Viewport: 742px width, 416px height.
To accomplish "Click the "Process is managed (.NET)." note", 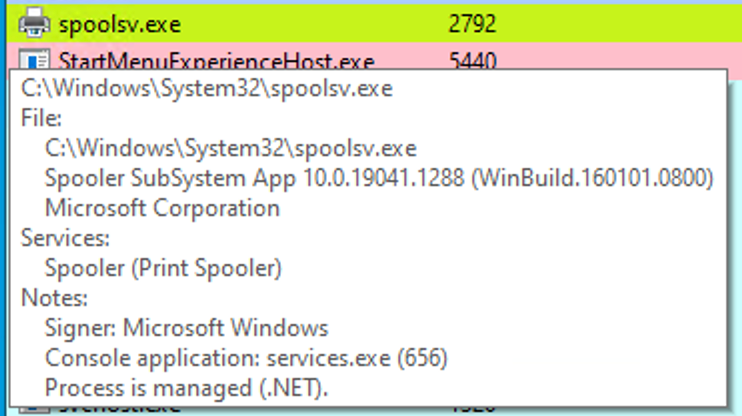I will click(x=186, y=387).
